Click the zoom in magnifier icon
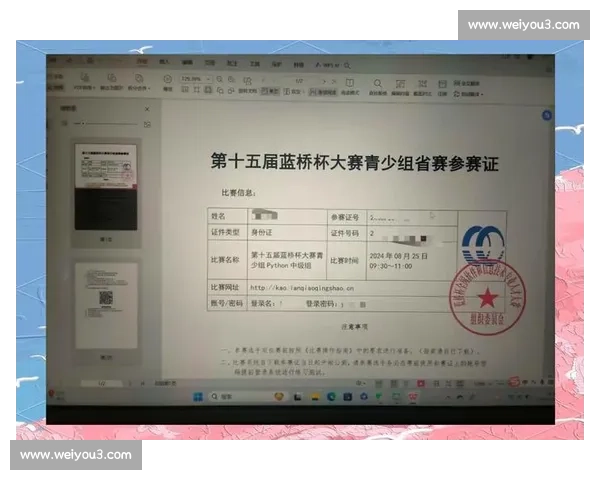The image size is (600, 480). [232, 79]
